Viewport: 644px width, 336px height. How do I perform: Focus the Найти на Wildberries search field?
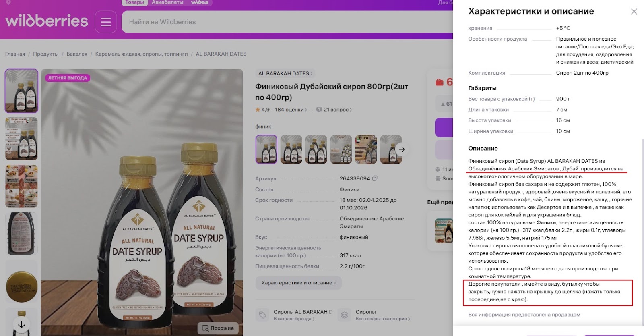tap(287, 22)
